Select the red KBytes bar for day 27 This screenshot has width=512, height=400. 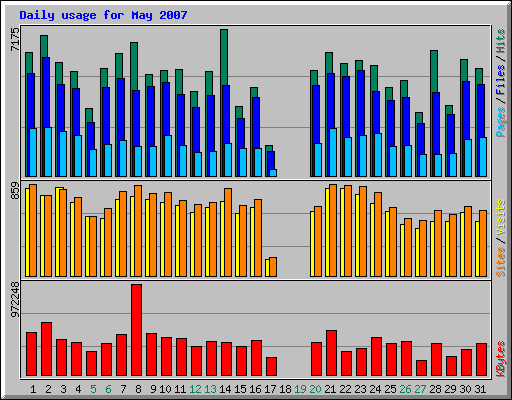[x=421, y=368]
